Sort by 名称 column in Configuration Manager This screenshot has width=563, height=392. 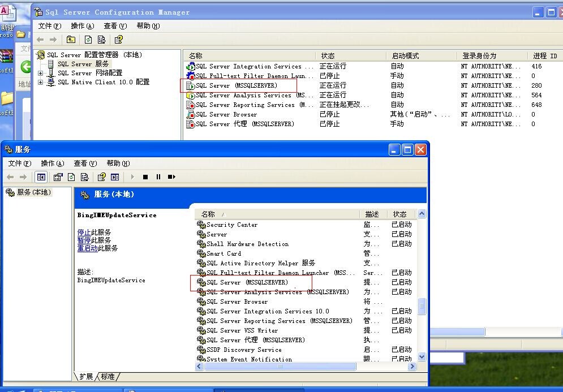point(250,55)
